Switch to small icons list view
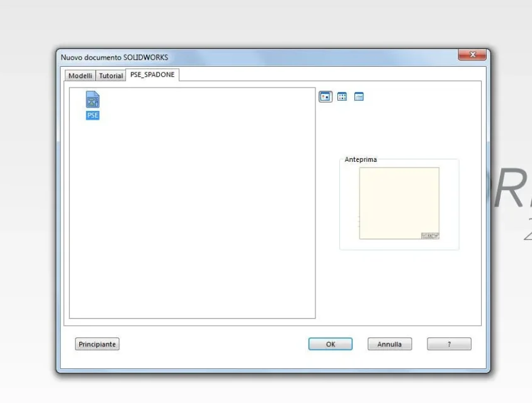The image size is (532, 403). point(342,97)
